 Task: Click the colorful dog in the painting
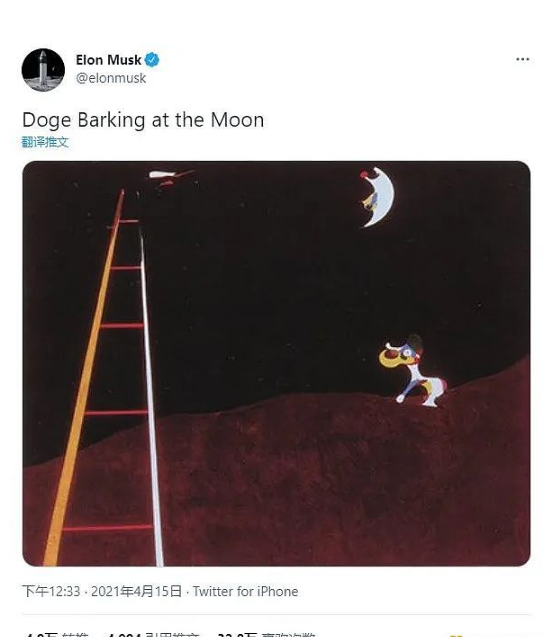click(412, 370)
